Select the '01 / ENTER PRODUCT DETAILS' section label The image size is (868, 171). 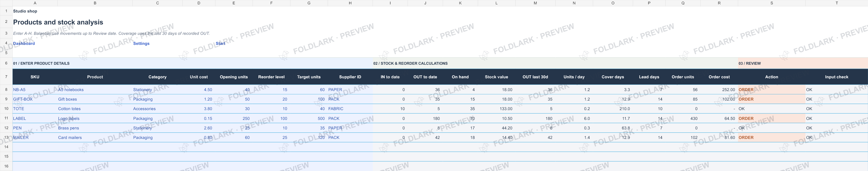click(x=41, y=63)
